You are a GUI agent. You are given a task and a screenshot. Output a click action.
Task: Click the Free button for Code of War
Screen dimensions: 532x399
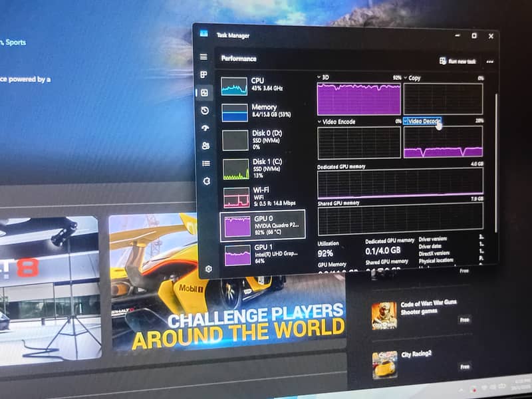(x=464, y=320)
